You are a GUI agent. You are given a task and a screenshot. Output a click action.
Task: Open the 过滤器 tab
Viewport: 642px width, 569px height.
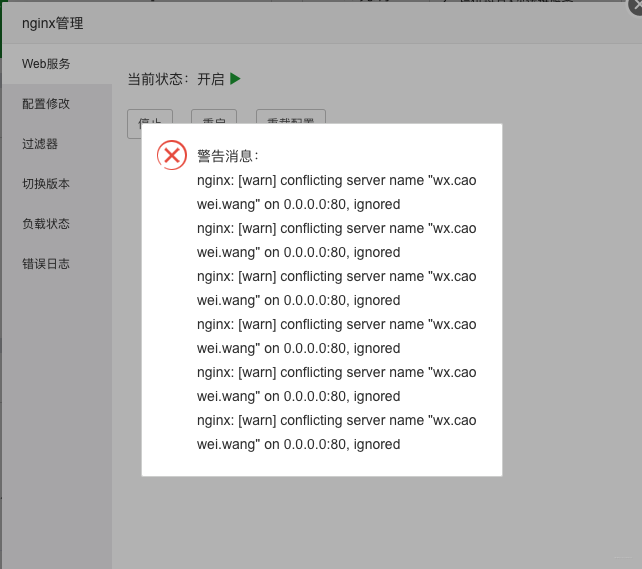[x=57, y=144]
